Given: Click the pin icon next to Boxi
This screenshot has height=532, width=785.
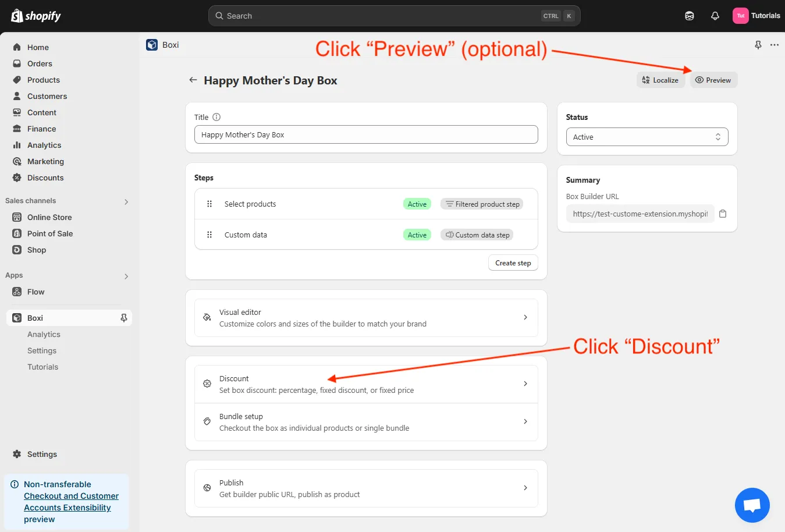Looking at the screenshot, I should [123, 318].
